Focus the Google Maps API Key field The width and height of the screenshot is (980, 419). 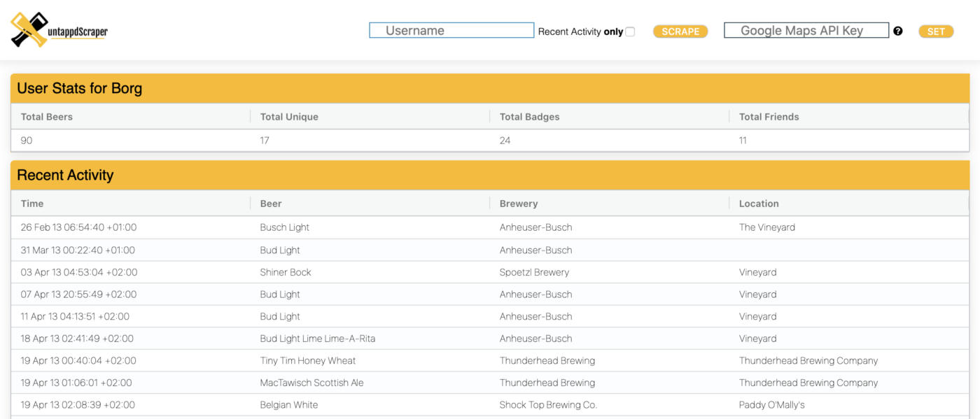(806, 31)
